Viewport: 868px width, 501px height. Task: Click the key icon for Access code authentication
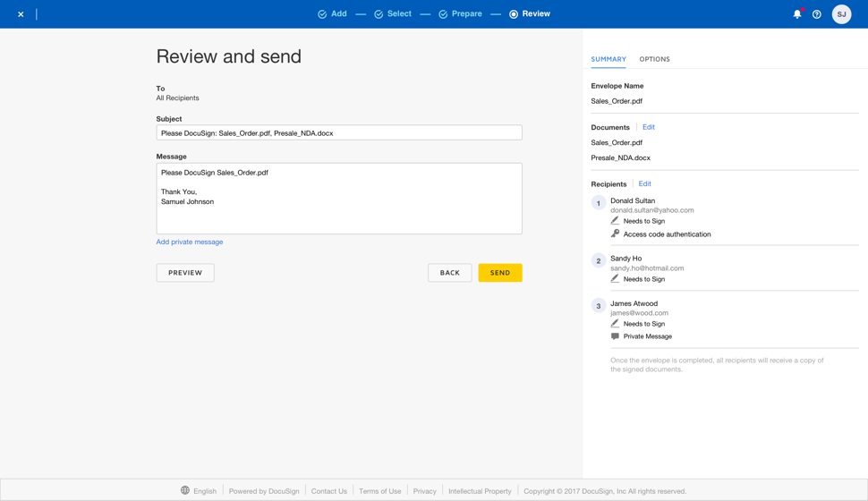615,234
